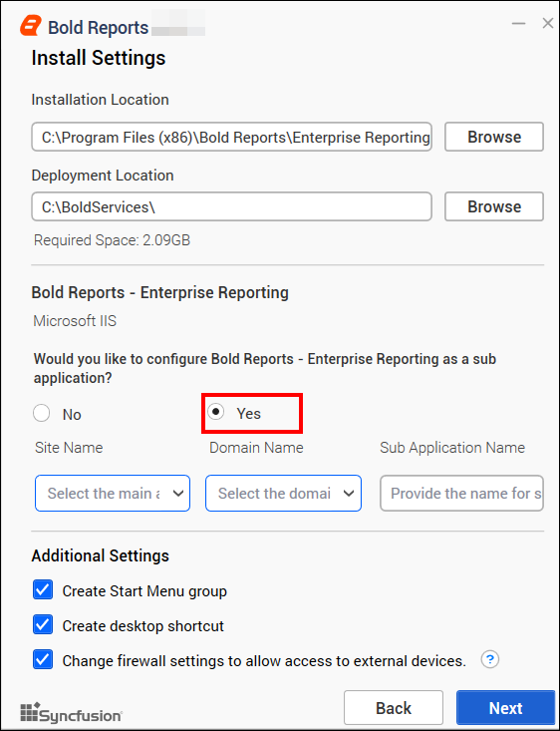Viewport: 560px width, 731px height.
Task: Click the Installation Location path field
Action: tap(231, 137)
